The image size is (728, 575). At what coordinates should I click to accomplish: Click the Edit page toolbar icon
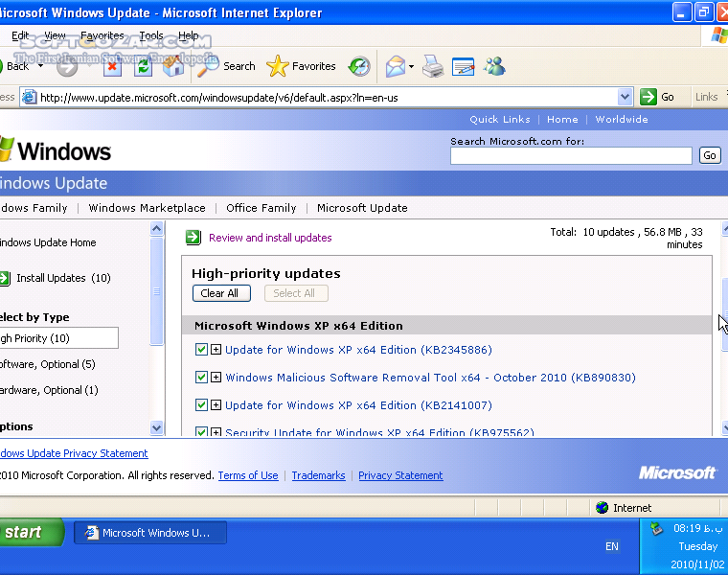point(463,67)
